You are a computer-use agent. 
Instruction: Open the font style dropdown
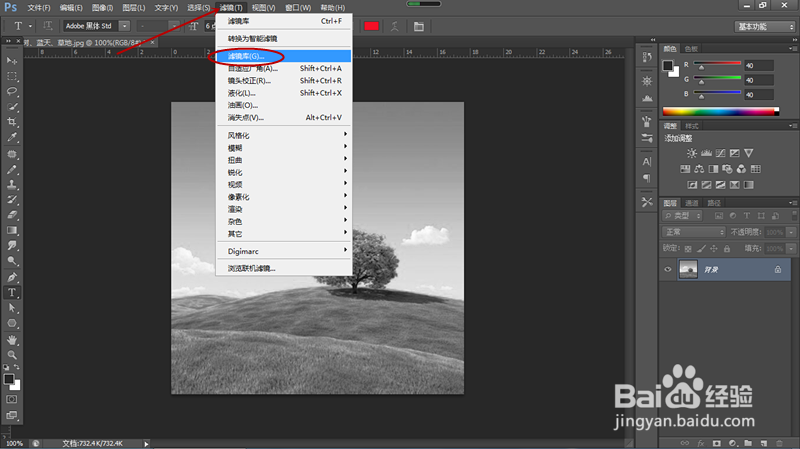[174, 26]
